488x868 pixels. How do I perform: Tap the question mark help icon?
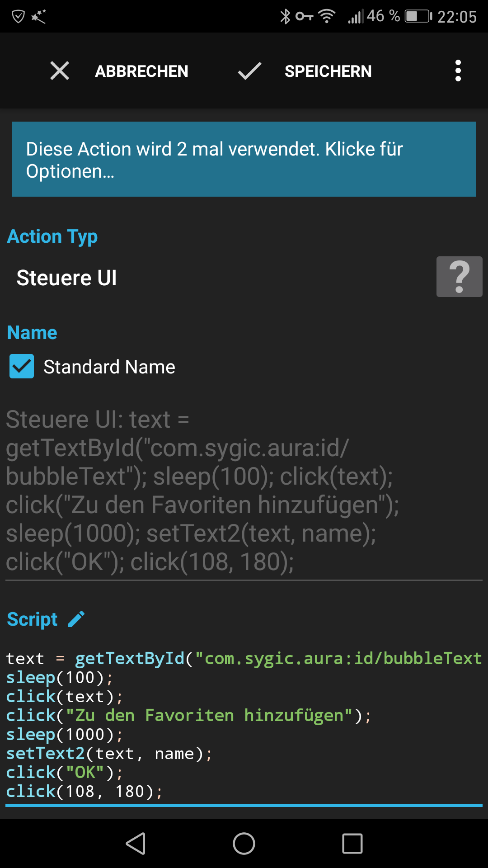pyautogui.click(x=459, y=276)
